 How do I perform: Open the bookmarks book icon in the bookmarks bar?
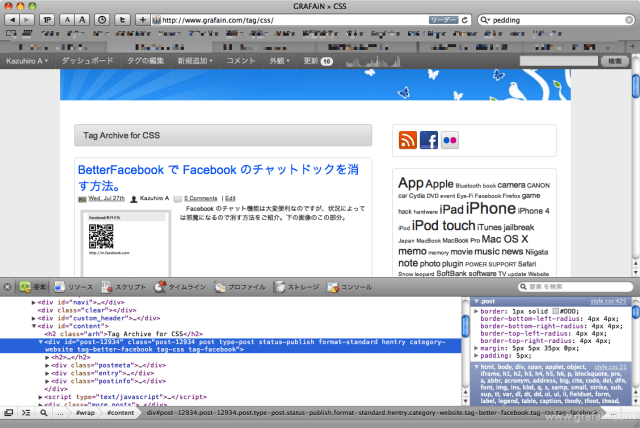[11, 33]
